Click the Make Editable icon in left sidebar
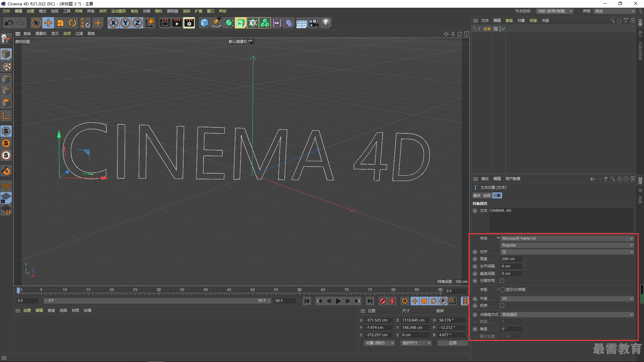644x362 pixels. point(6,39)
